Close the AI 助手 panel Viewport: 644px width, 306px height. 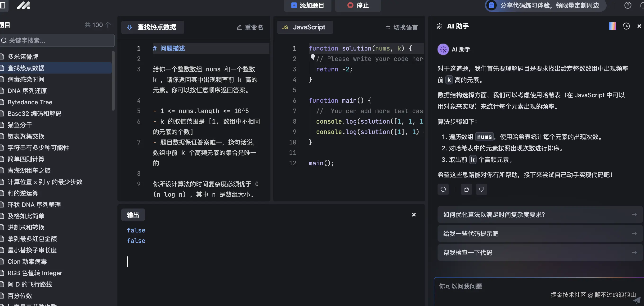639,26
